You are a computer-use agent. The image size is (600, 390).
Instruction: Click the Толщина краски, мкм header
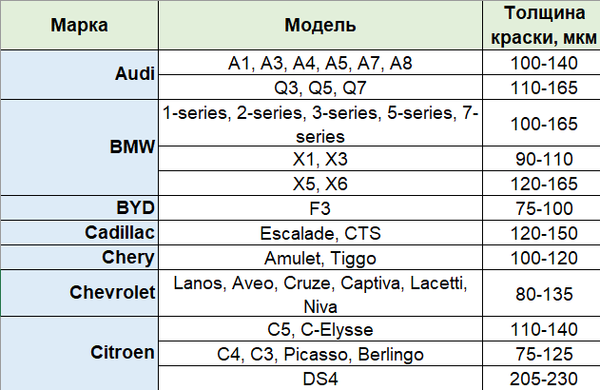(x=541, y=25)
